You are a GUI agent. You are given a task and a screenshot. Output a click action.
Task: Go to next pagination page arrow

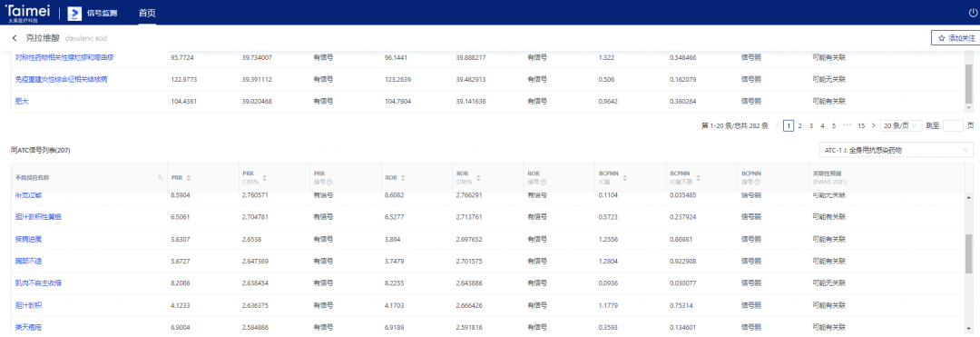873,125
